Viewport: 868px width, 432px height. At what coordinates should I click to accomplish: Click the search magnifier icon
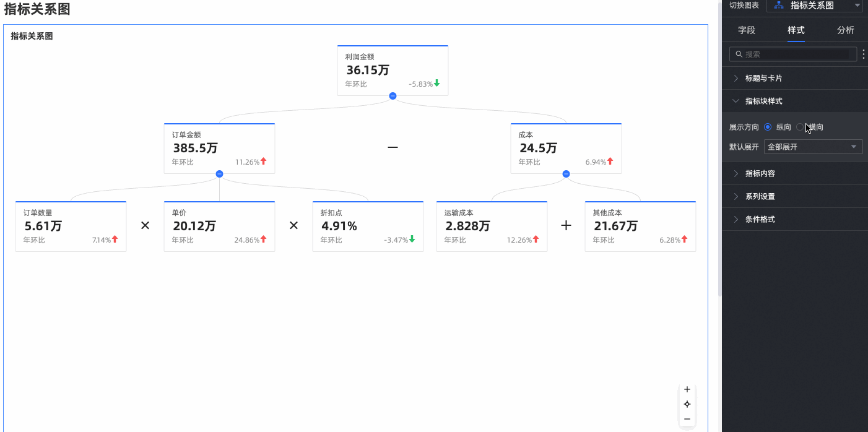(739, 54)
